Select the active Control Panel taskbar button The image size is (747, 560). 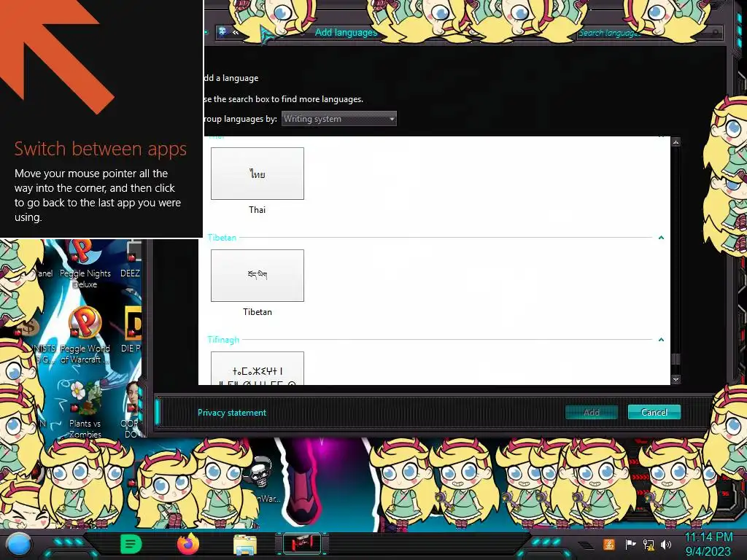tap(302, 544)
